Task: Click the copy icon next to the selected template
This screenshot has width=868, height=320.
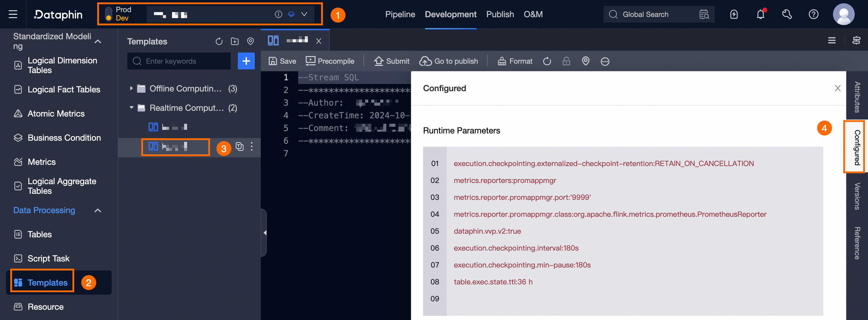Action: [x=240, y=146]
